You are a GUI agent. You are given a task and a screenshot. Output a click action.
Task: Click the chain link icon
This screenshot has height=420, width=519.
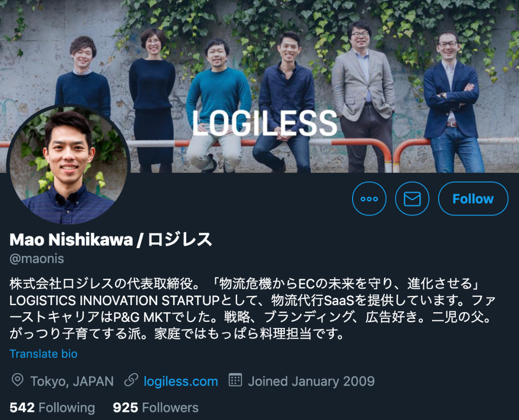[x=131, y=380]
